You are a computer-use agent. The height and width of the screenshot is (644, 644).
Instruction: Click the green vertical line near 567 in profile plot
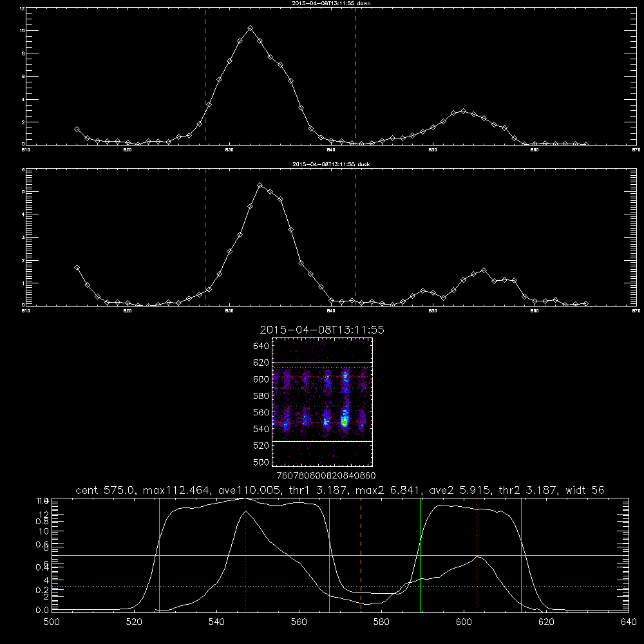pyautogui.click(x=329, y=554)
